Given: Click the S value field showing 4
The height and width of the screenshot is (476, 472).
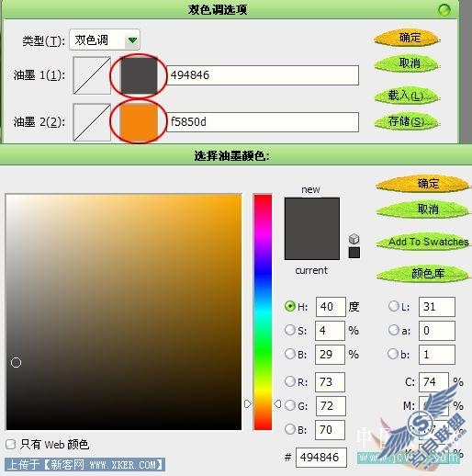Looking at the screenshot, I should [330, 331].
